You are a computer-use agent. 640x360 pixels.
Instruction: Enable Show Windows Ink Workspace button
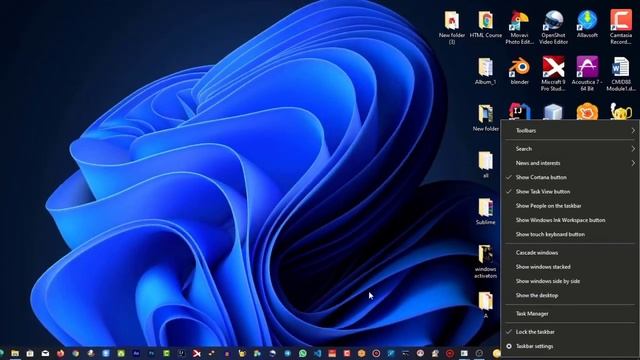(x=570, y=220)
